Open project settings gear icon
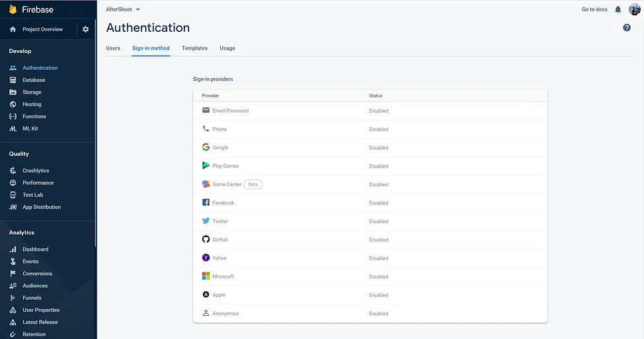 pyautogui.click(x=85, y=29)
